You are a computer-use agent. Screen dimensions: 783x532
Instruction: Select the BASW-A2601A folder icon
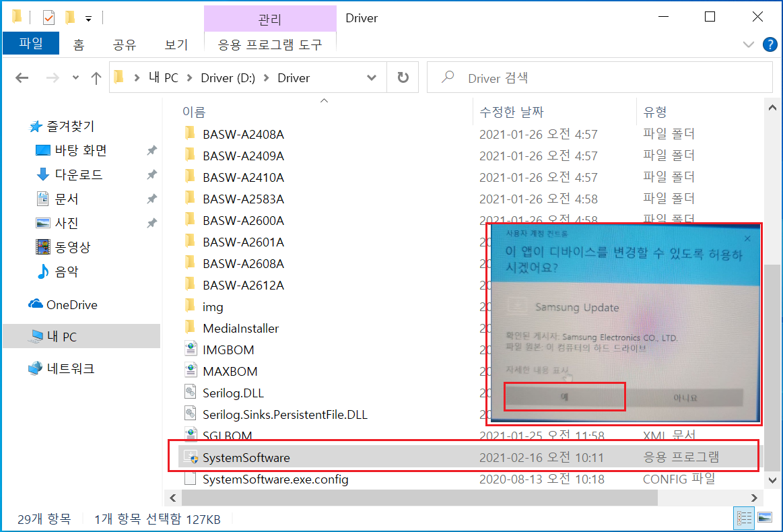pos(190,241)
